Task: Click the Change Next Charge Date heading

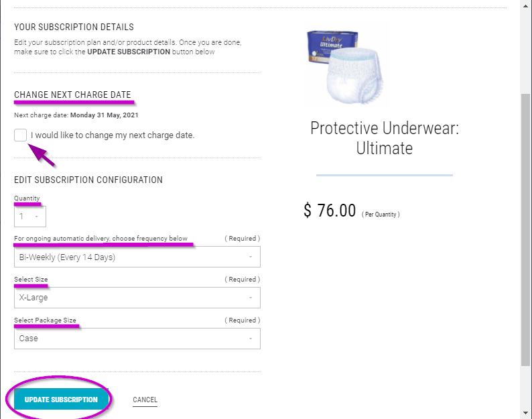Action: 72,95
